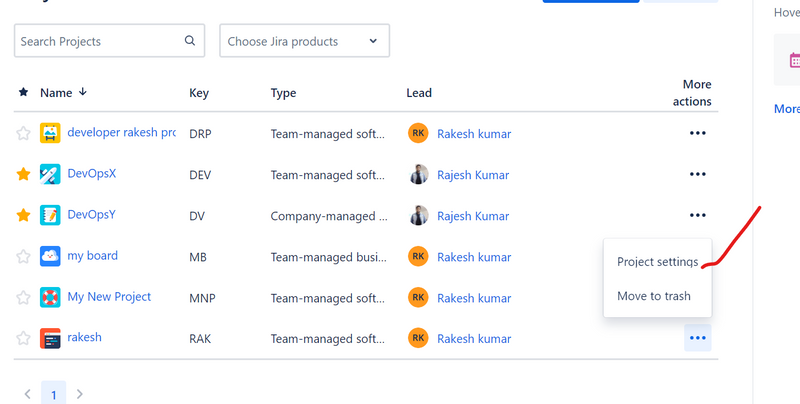
Task: Unstar the DevOpsX project
Action: pyautogui.click(x=23, y=174)
